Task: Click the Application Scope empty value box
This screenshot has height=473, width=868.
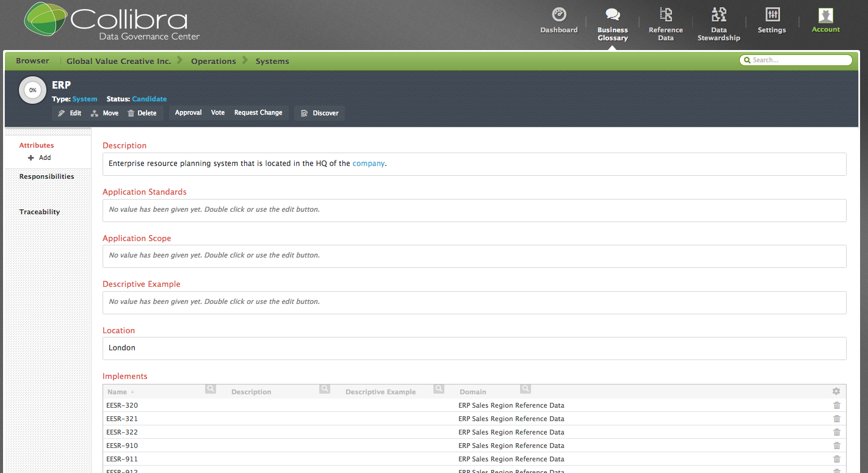Action: (x=474, y=256)
